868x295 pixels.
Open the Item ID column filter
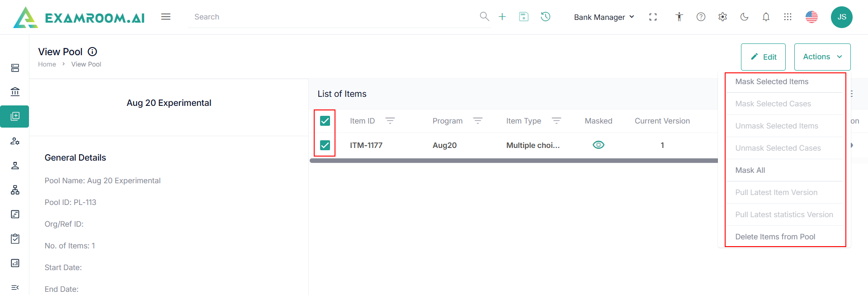(x=390, y=121)
